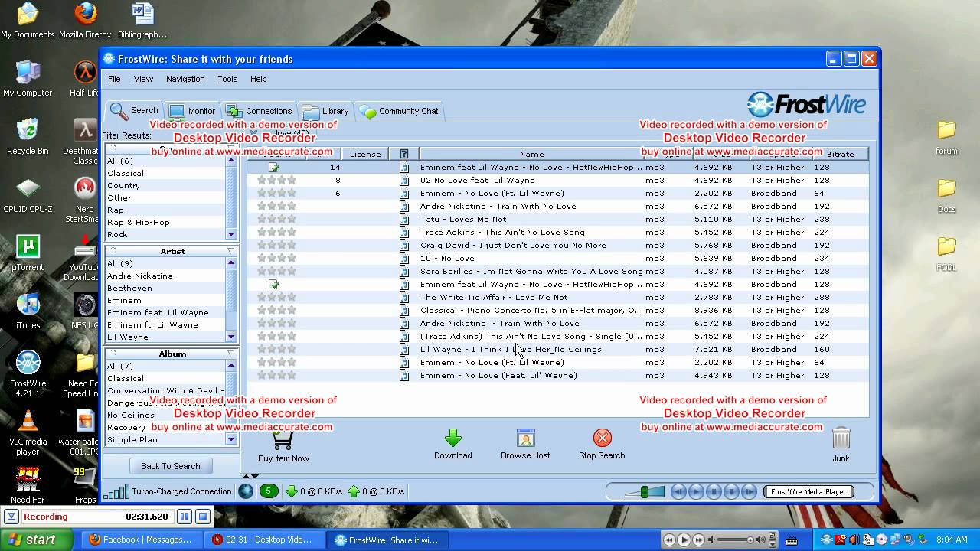Open the forum folder on desktop

(x=947, y=130)
